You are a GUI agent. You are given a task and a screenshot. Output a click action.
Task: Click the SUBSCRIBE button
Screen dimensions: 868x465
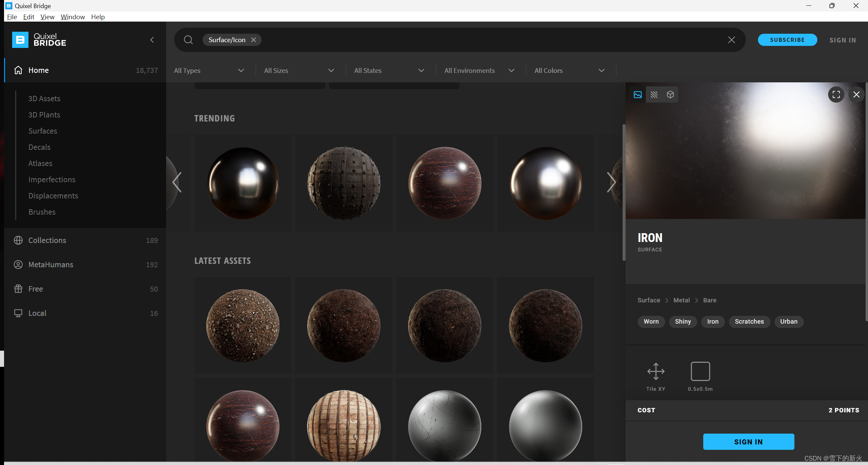tap(787, 40)
